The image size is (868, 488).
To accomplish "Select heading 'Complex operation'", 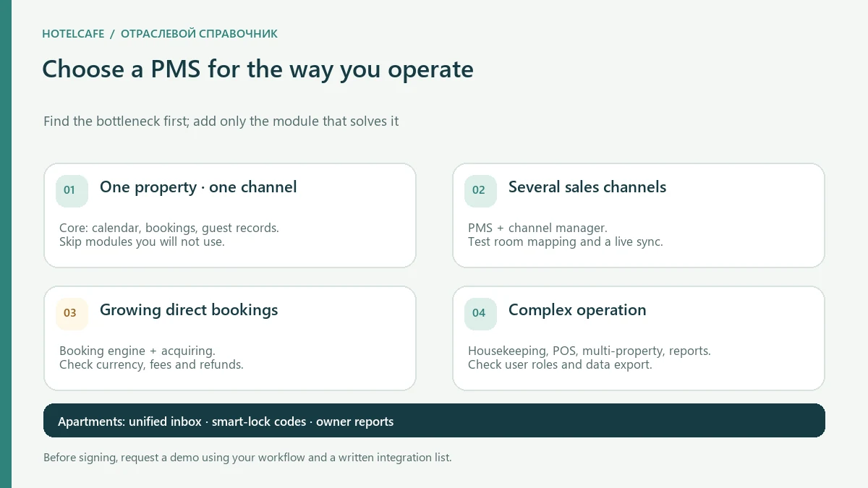I will click(577, 310).
